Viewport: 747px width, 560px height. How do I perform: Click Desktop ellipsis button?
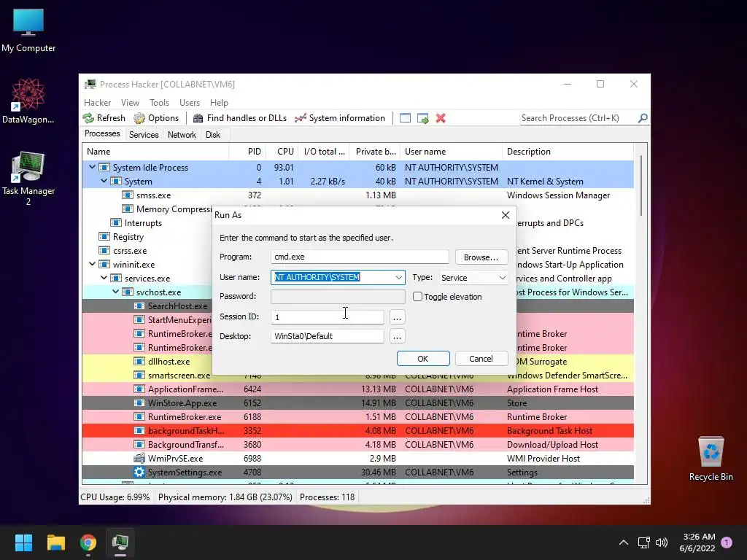[x=397, y=336]
